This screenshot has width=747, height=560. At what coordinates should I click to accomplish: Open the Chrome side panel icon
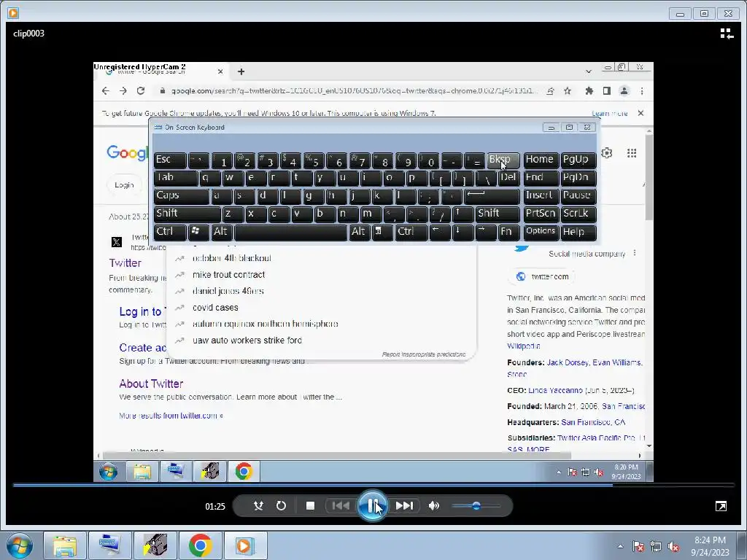pos(606,91)
